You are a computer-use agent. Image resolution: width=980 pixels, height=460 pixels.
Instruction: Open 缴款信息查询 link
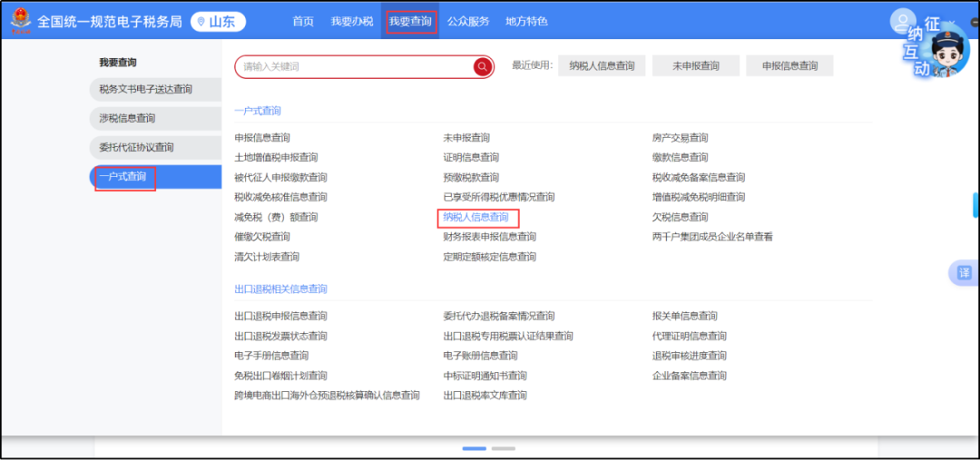pos(680,158)
